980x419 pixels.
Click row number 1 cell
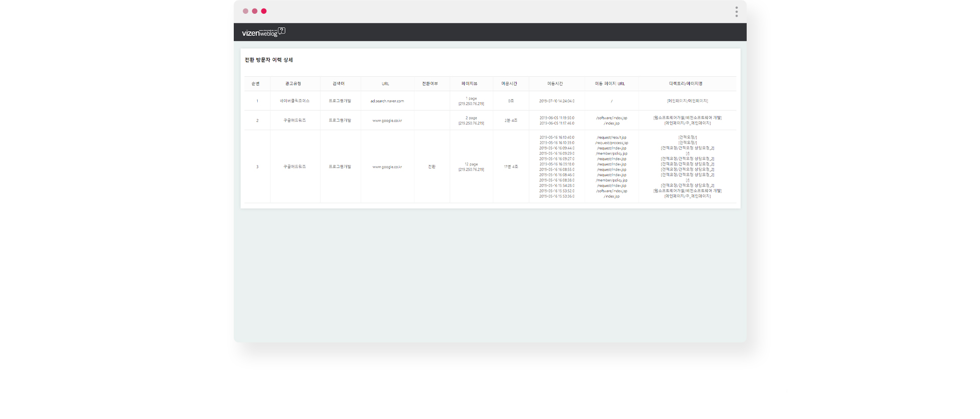[257, 101]
